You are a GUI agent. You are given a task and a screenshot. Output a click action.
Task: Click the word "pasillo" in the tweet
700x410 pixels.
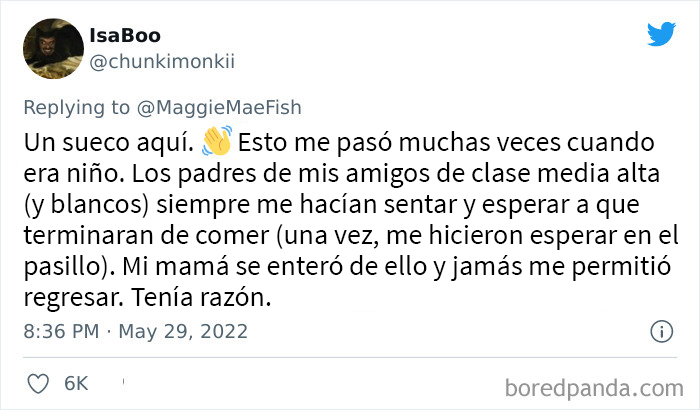click(65, 266)
